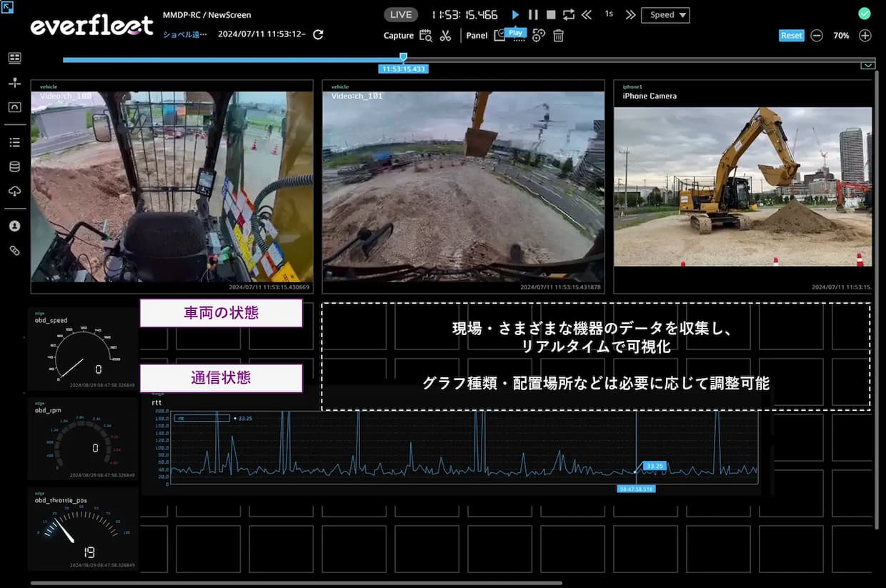Screen dimensions: 886x588
Task: Click the 11:53:15.433 timeline marker label
Action: click(403, 69)
